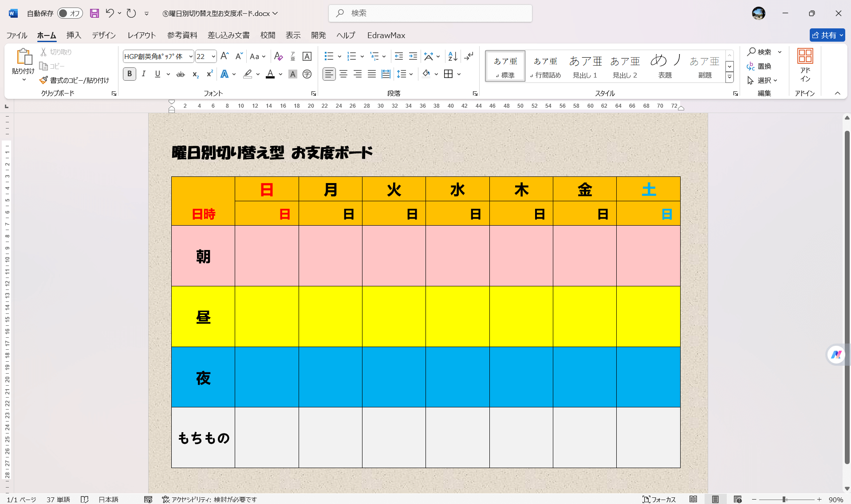Toggle AutoSave on
Viewport: 851px width, 504px height.
69,13
